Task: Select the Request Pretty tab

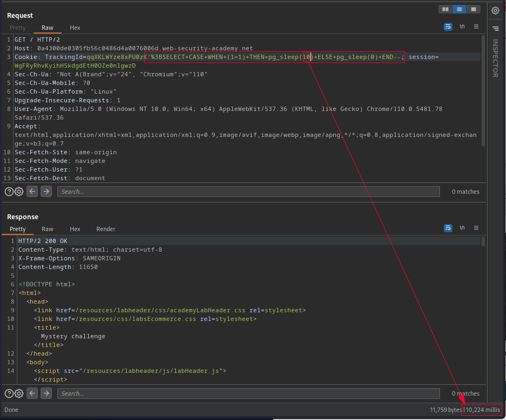Action: pos(17,28)
